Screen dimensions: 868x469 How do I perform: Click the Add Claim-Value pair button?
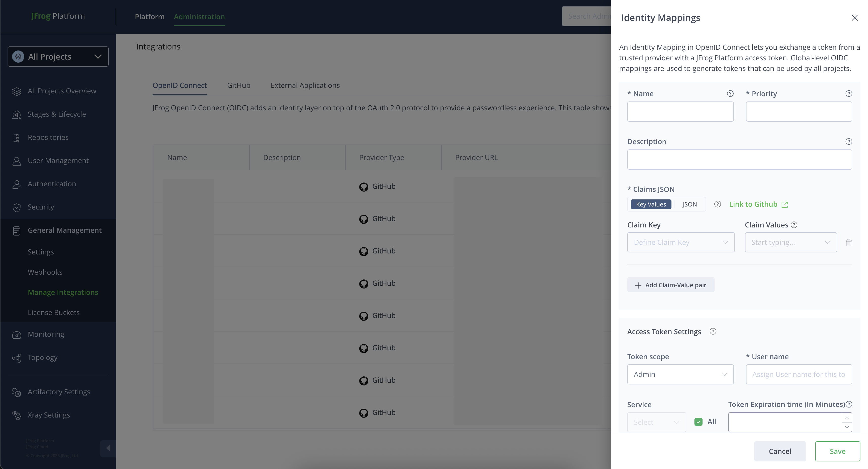(x=670, y=285)
